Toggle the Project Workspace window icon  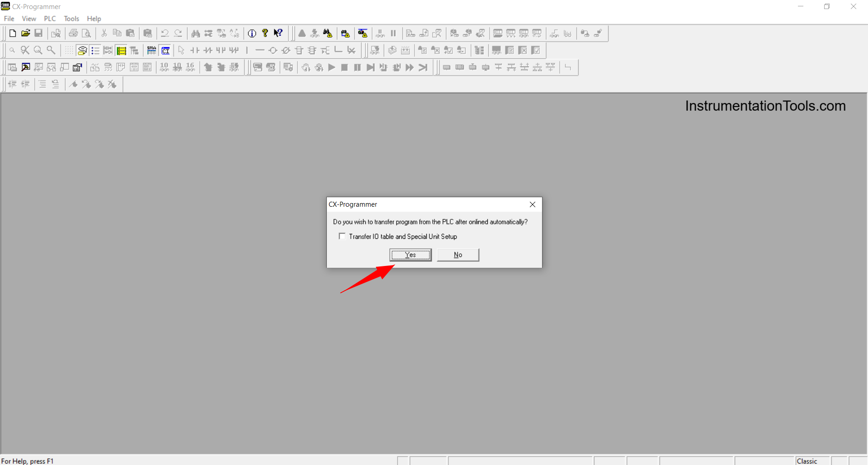coord(13,67)
